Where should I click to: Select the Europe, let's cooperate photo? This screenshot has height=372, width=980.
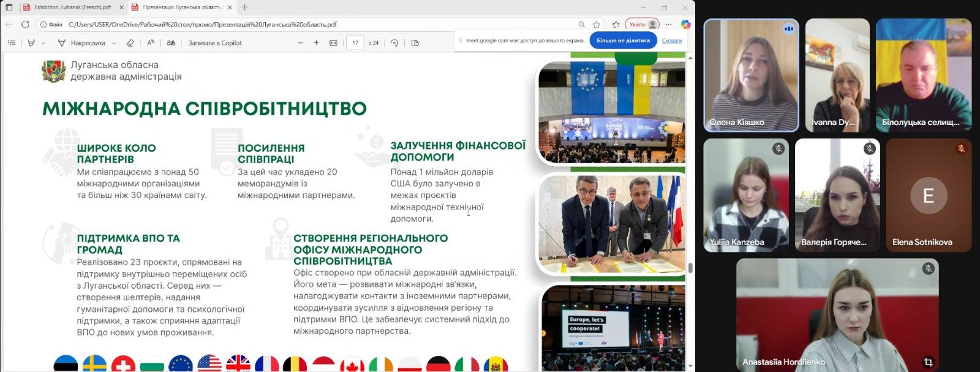coord(613,327)
